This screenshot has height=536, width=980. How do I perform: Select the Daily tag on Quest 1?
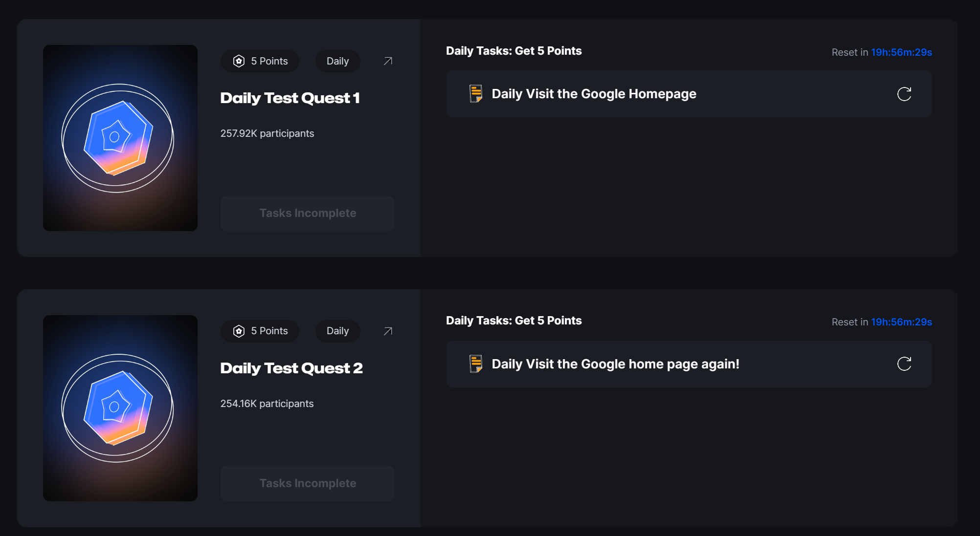point(337,61)
